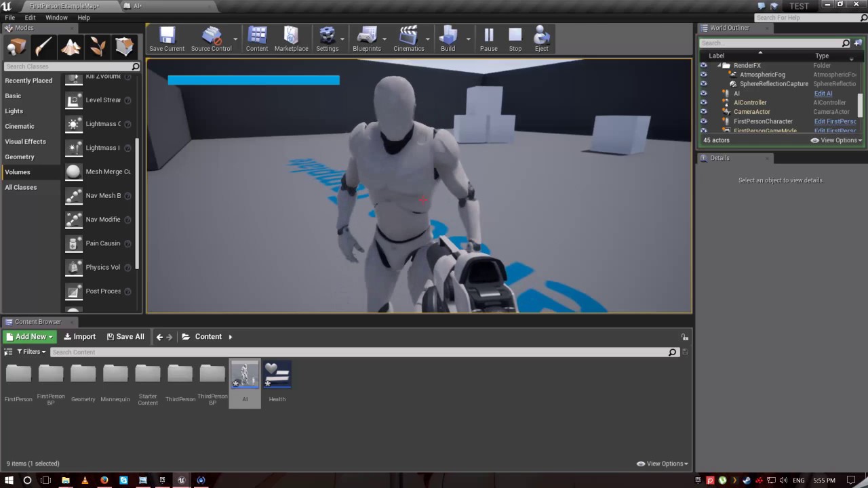Stop the play session
The height and width of the screenshot is (488, 868).
(515, 39)
